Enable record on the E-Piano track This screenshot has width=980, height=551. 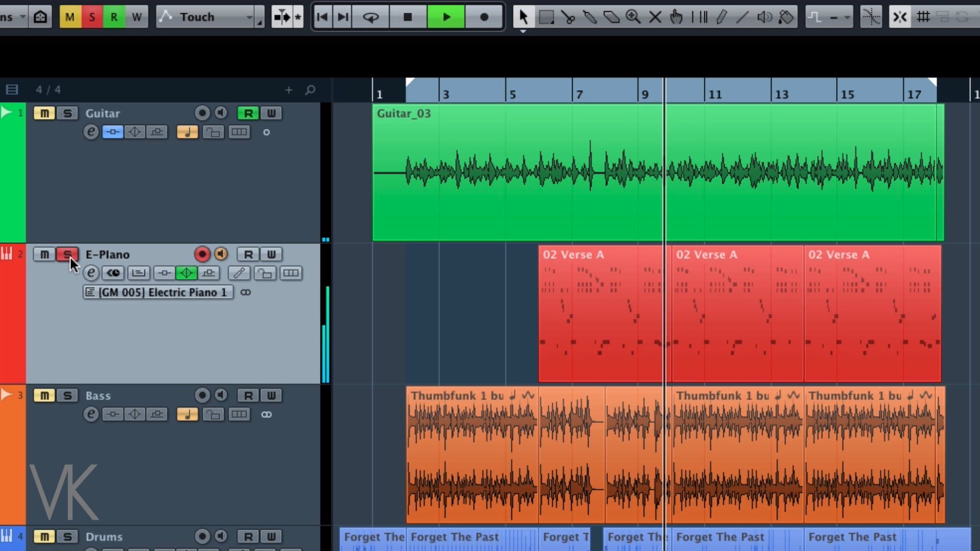202,254
